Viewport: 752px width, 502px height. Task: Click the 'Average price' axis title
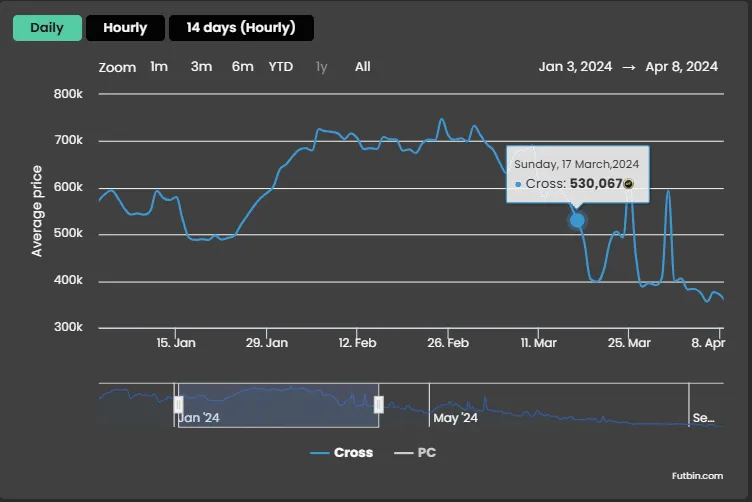pyautogui.click(x=37, y=211)
